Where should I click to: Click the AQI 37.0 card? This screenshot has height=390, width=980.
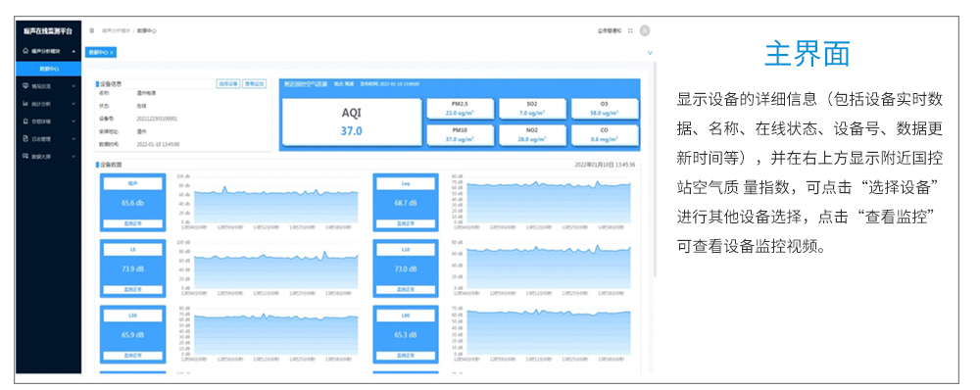pyautogui.click(x=351, y=122)
